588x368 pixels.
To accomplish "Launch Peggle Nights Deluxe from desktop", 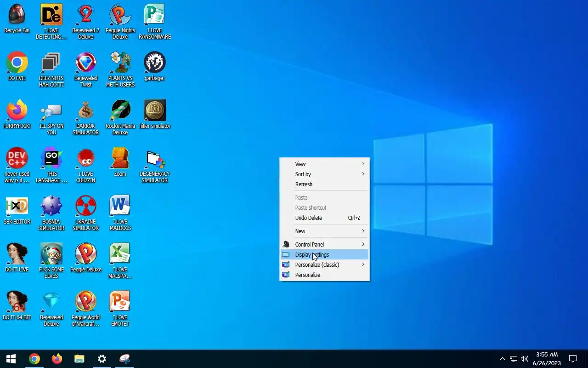I will tap(120, 22).
